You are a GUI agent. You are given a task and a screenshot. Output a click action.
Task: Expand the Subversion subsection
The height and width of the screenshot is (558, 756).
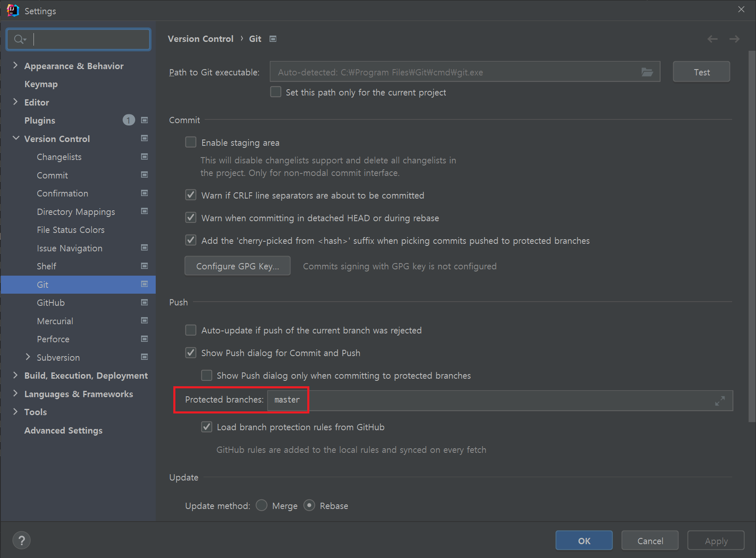pos(28,357)
